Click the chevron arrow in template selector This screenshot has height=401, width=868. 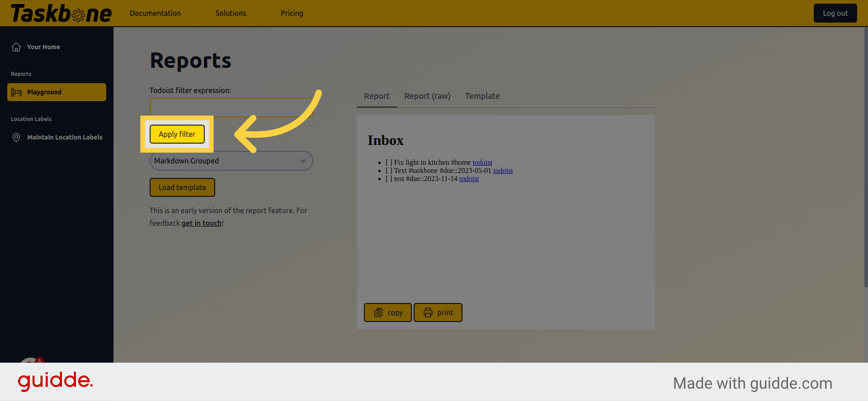point(303,161)
